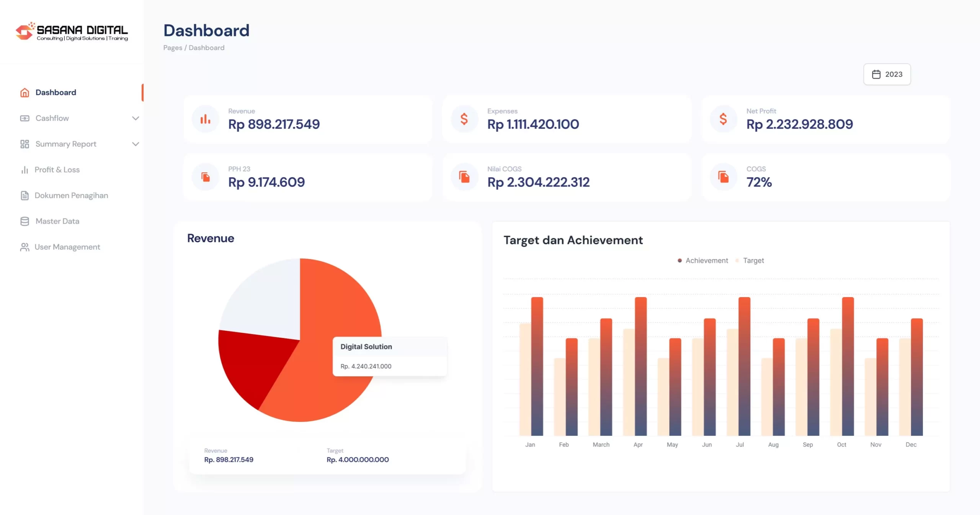Click the calendar icon in the year selector
The image size is (980, 515).
coord(876,74)
